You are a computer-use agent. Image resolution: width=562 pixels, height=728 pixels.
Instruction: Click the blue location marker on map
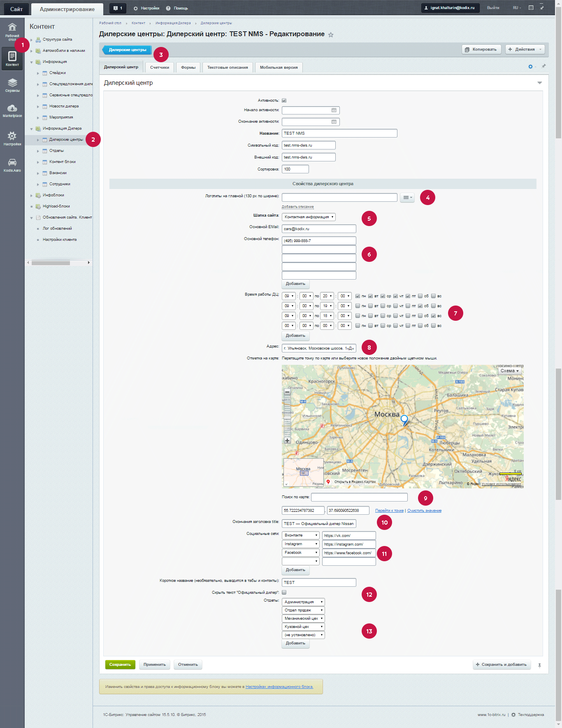pyautogui.click(x=404, y=420)
